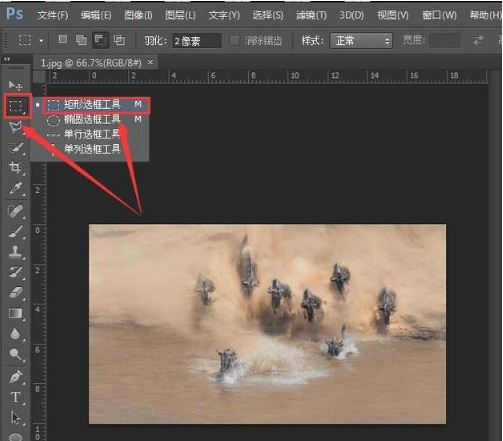
Task: Select the History Brush tool
Action: (x=15, y=272)
